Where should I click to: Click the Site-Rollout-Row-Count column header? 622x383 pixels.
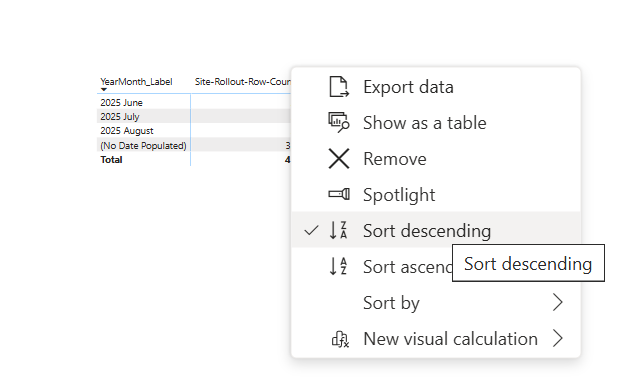[x=242, y=82]
